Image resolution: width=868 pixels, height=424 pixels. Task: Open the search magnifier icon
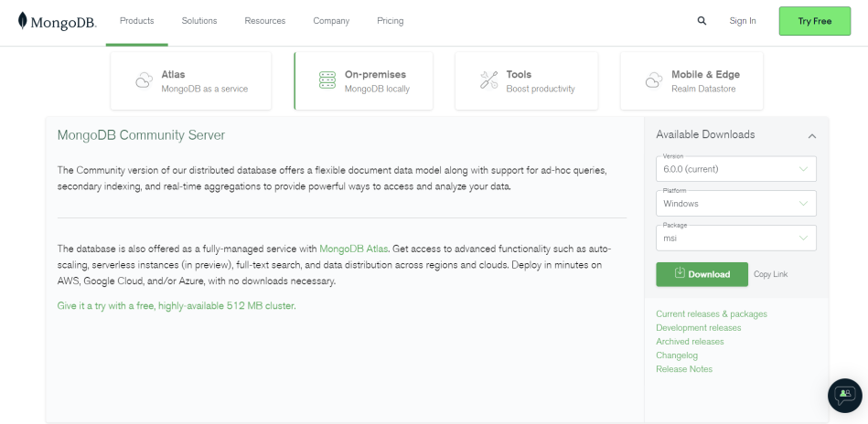[x=702, y=21]
